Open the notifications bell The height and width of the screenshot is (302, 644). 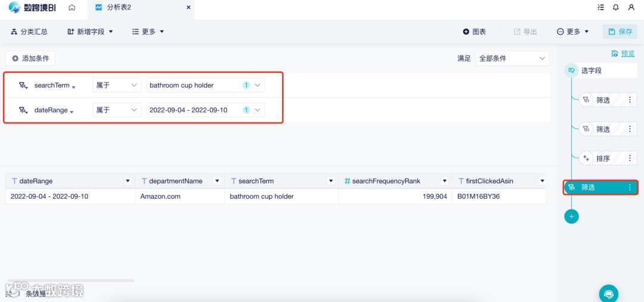click(x=615, y=7)
